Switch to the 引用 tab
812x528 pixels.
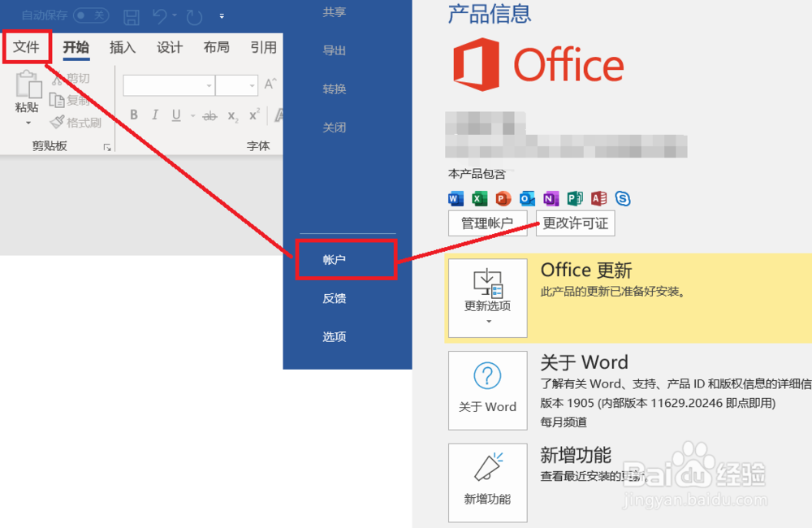tap(263, 48)
